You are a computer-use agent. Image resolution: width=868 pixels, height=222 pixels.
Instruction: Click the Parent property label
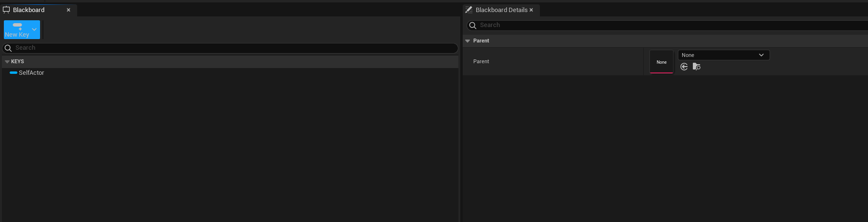point(481,62)
